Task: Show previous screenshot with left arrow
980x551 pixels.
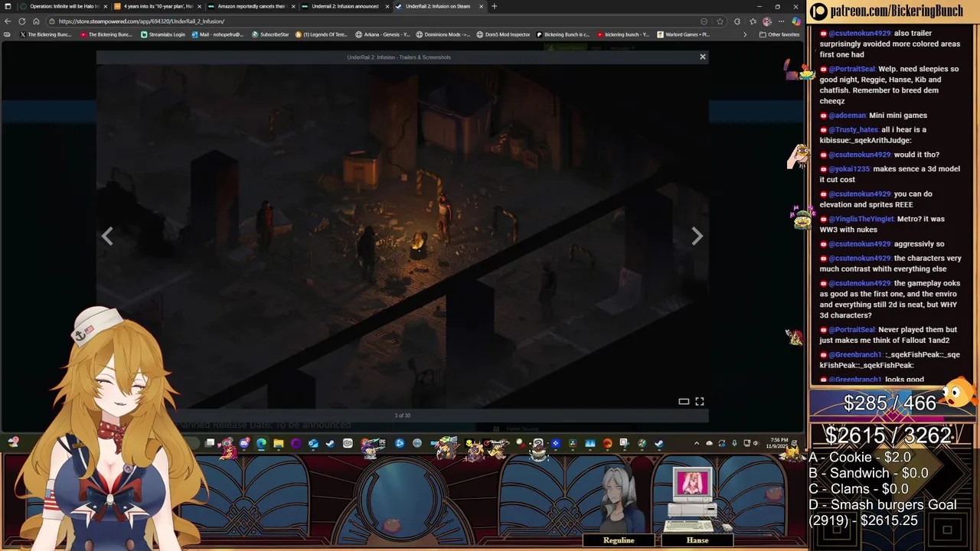Action: [107, 236]
